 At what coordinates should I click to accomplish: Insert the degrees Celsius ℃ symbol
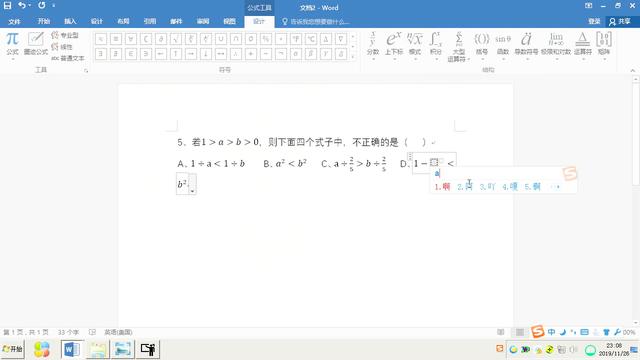coord(311,39)
